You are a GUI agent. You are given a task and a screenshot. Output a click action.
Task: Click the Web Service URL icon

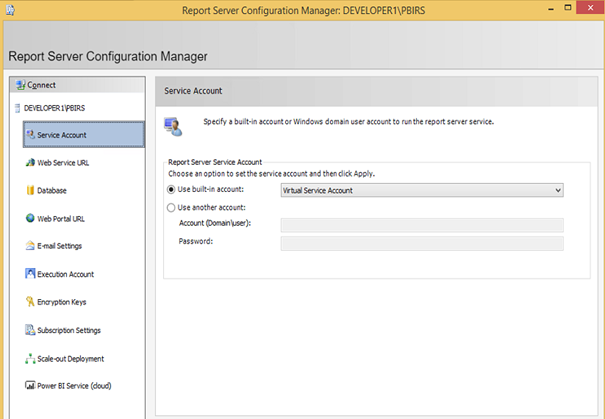pos(30,162)
